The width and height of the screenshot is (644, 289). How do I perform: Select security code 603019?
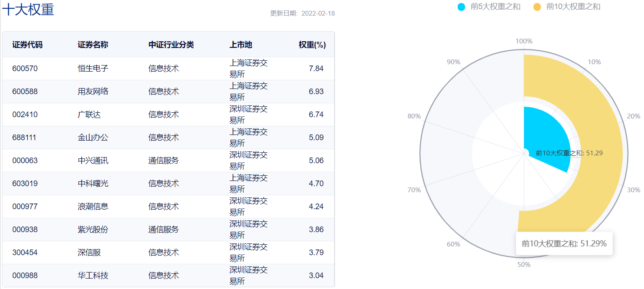(x=25, y=184)
